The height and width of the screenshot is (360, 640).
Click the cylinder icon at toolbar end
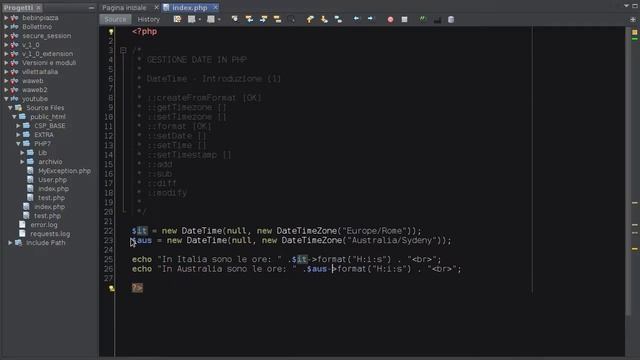pos(451,19)
